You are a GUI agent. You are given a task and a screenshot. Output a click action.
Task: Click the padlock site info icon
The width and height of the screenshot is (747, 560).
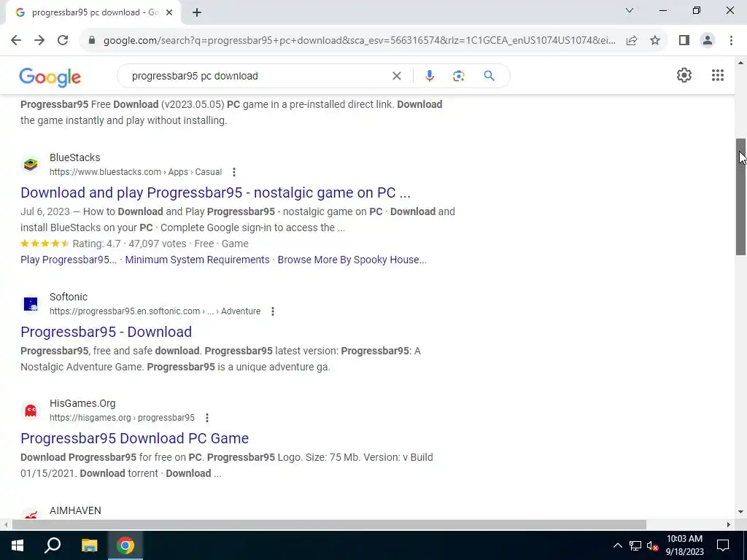click(92, 40)
